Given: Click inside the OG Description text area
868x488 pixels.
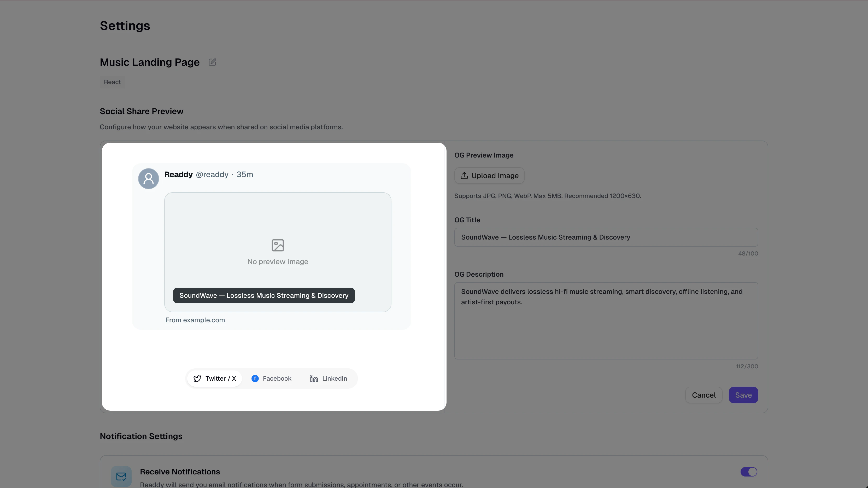Looking at the screenshot, I should point(606,320).
